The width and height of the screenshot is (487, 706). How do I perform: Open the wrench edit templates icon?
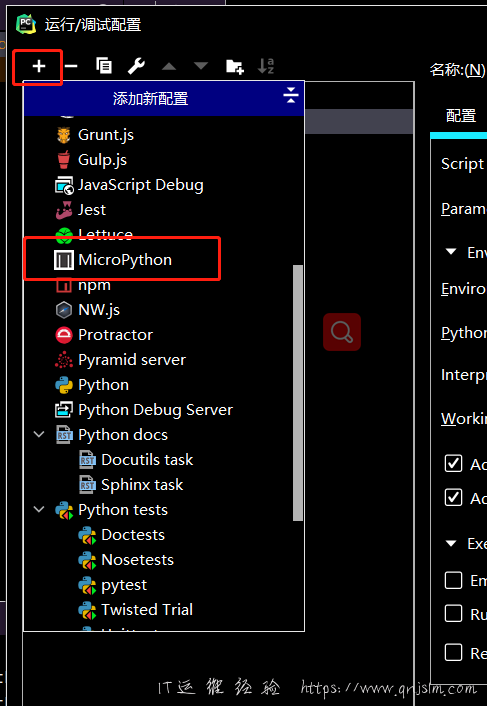(136, 66)
